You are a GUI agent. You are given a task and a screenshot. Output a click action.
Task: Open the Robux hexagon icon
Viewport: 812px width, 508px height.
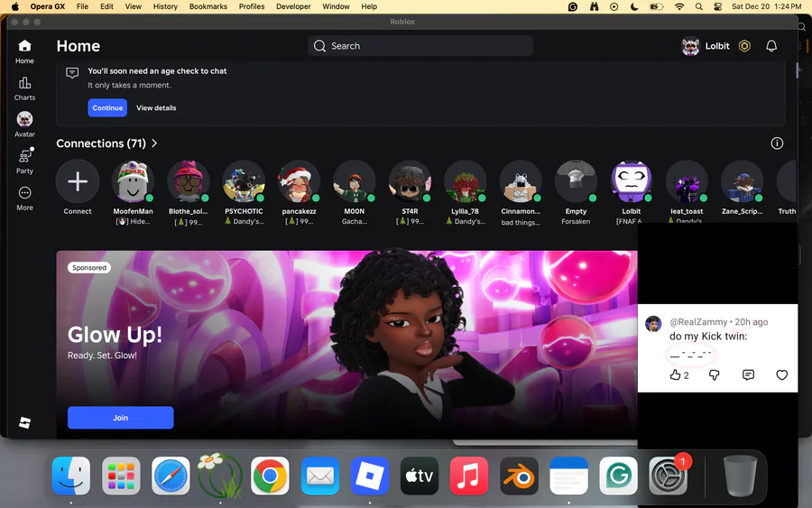pos(744,46)
